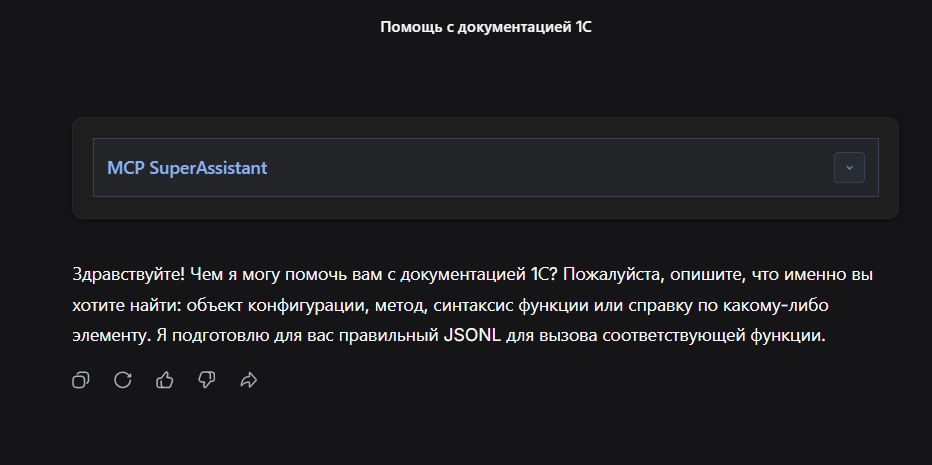Expand the MCP SuperAssistant chevron
Screen dimensions: 932x465
point(849,168)
